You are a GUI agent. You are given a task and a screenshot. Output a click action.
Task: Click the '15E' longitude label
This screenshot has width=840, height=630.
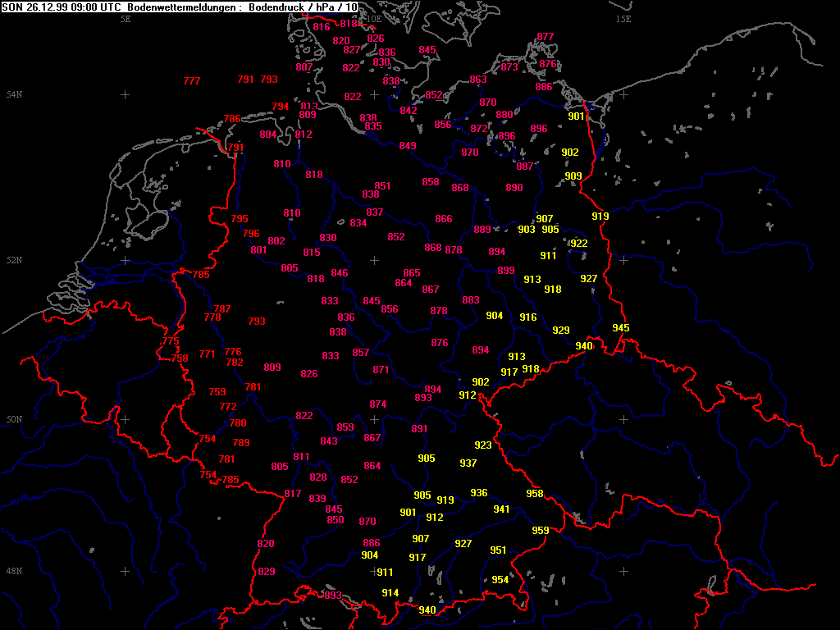[623, 19]
